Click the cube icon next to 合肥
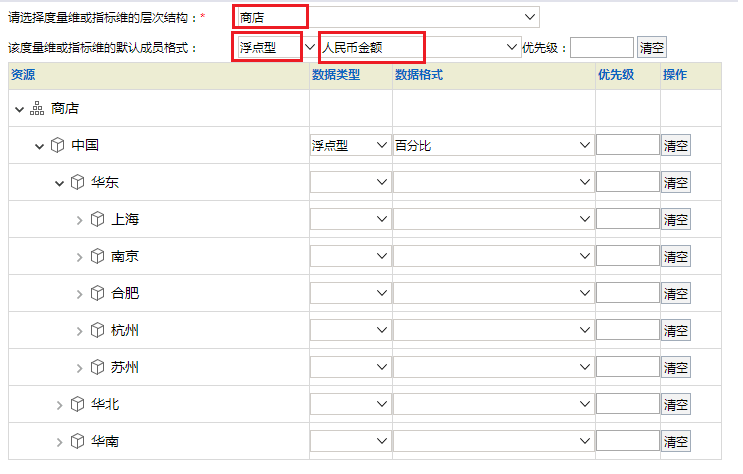Screen dimensions: 743x474 97,293
